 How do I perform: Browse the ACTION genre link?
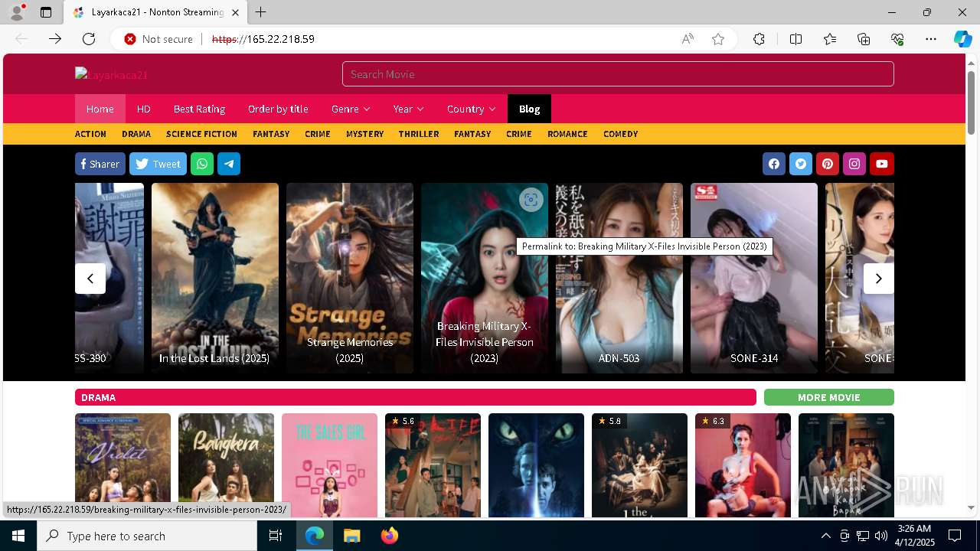click(90, 134)
